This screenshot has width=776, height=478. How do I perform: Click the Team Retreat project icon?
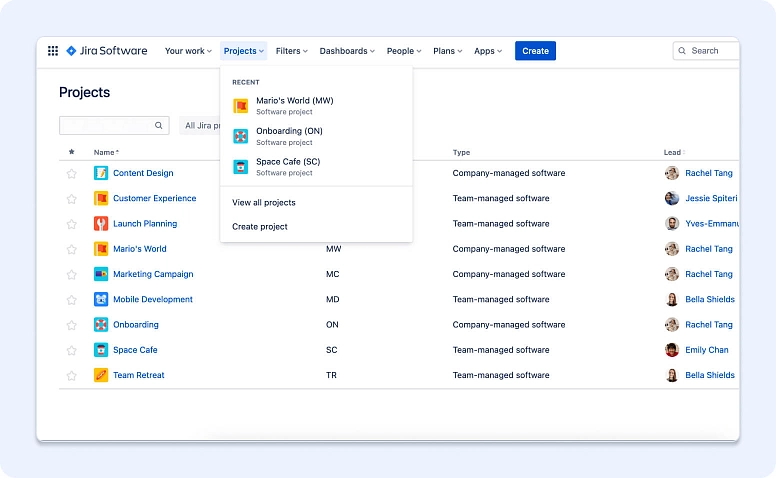pos(101,375)
